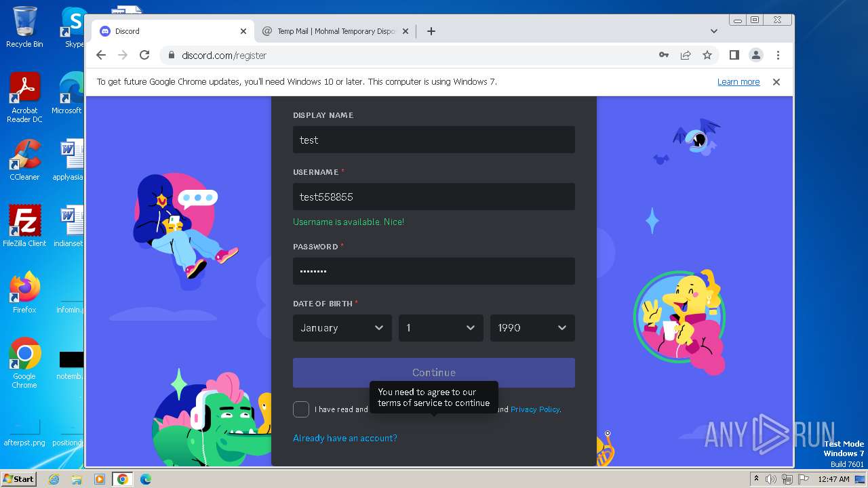Check the terms of service checkbox
The image size is (868, 488).
click(x=301, y=409)
